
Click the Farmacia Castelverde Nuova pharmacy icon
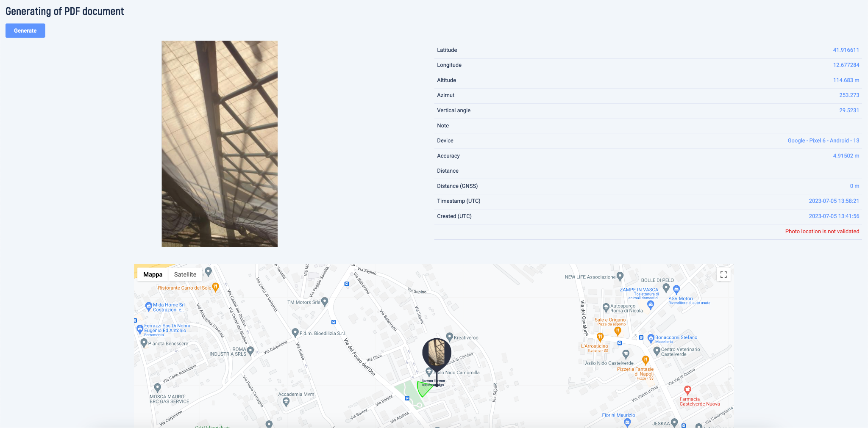click(x=687, y=390)
